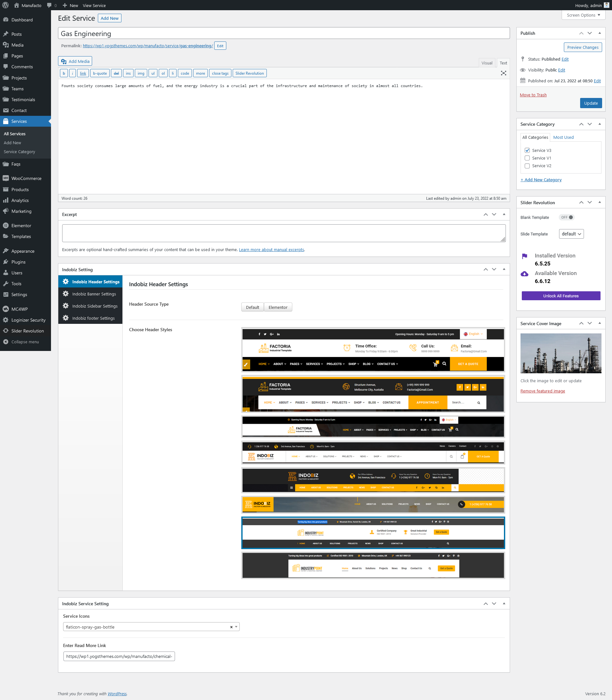
Task: Collapse the admin sidebar menu
Action: 25,342
